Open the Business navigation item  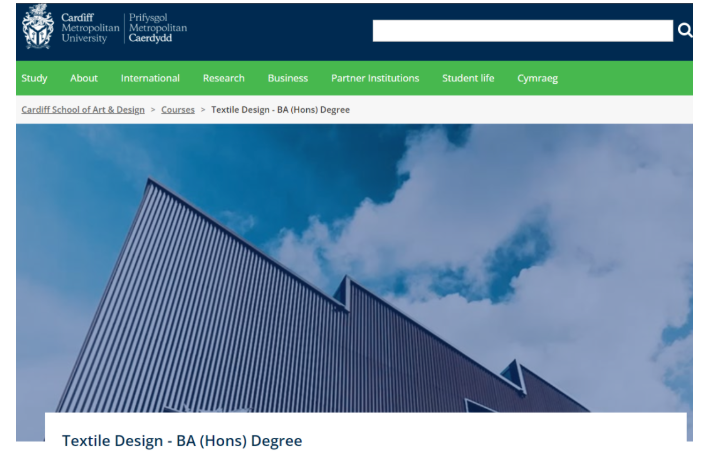point(288,78)
